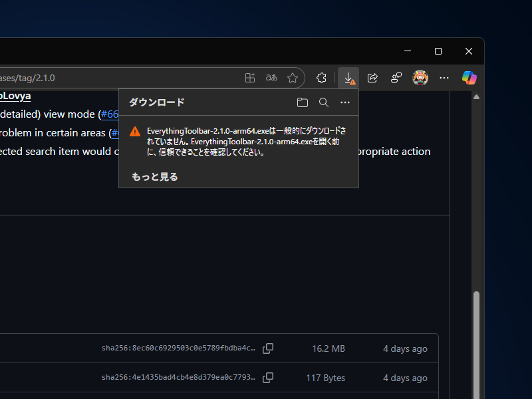This screenshot has height=399, width=532.
Task: Switch browser profile via avatar
Action: 420,78
